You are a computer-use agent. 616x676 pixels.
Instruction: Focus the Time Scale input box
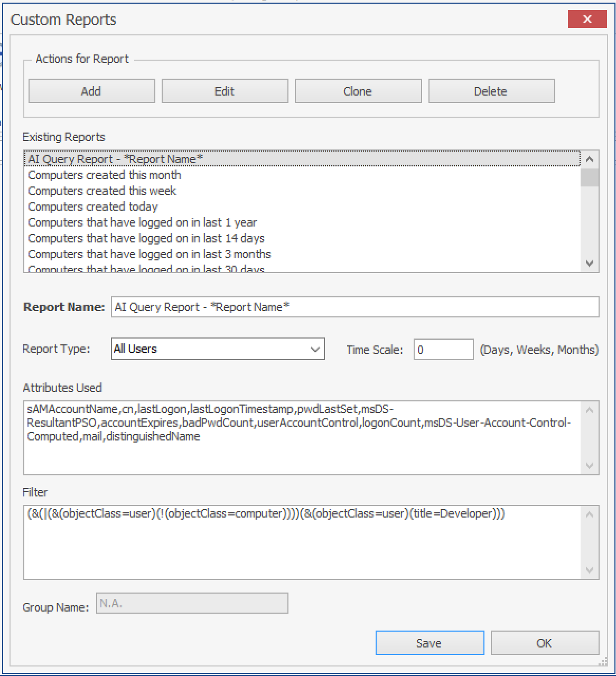pos(443,350)
